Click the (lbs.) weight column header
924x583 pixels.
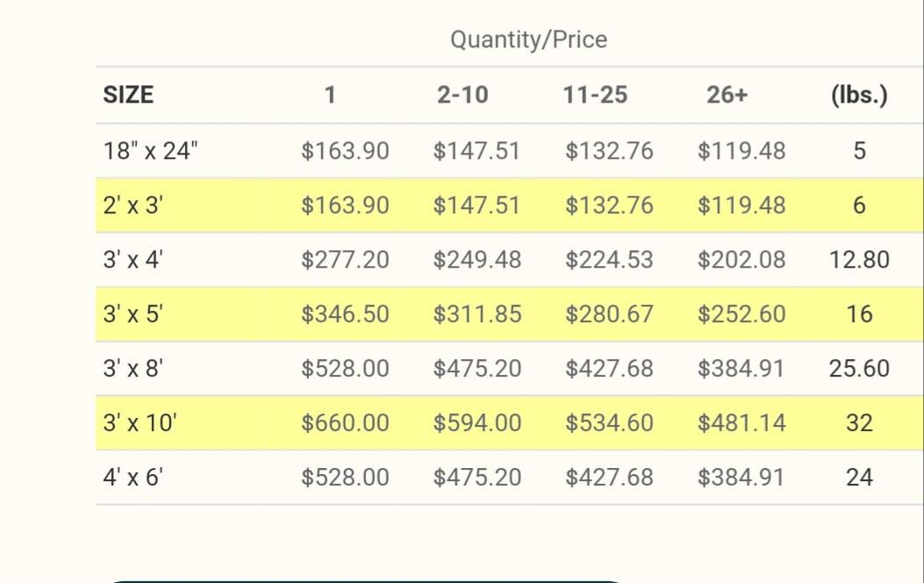point(858,95)
